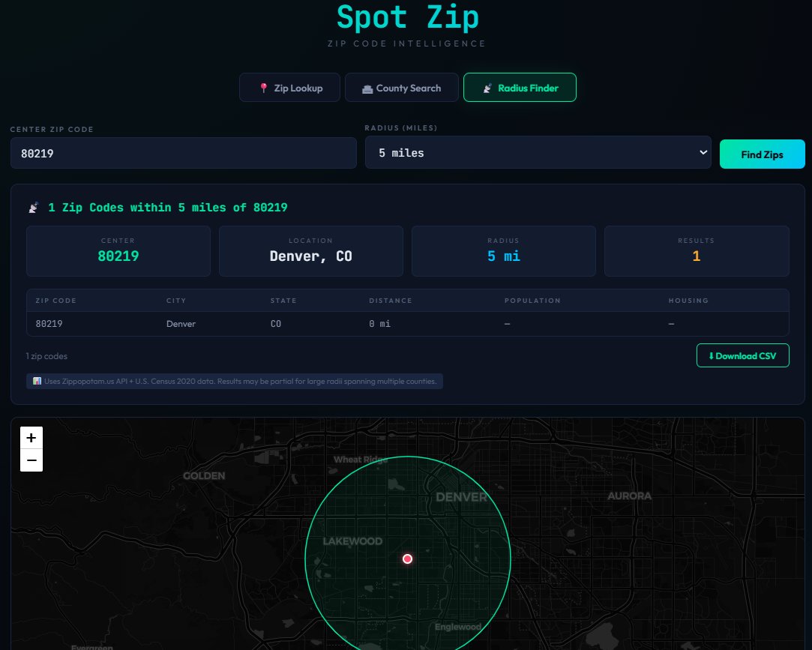812x650 pixels.
Task: Click the zoom-out minus icon on the map
Action: tap(31, 460)
